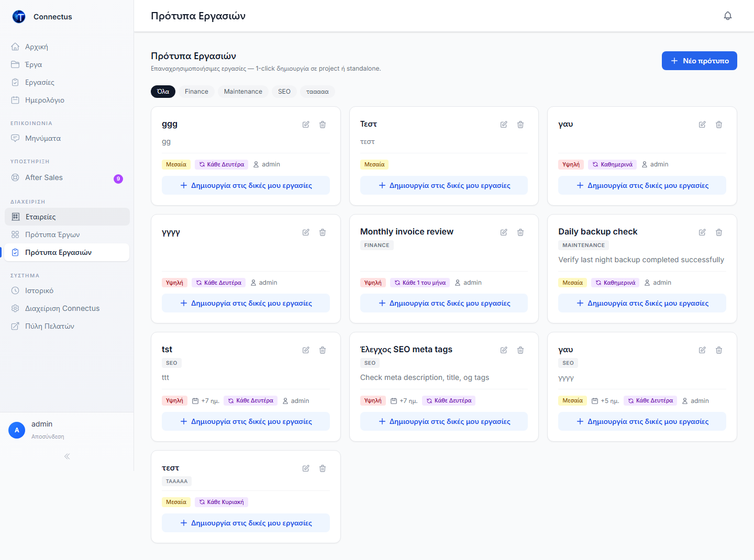754x560 pixels.
Task: Open After Sales in the sidebar
Action: coord(67,177)
